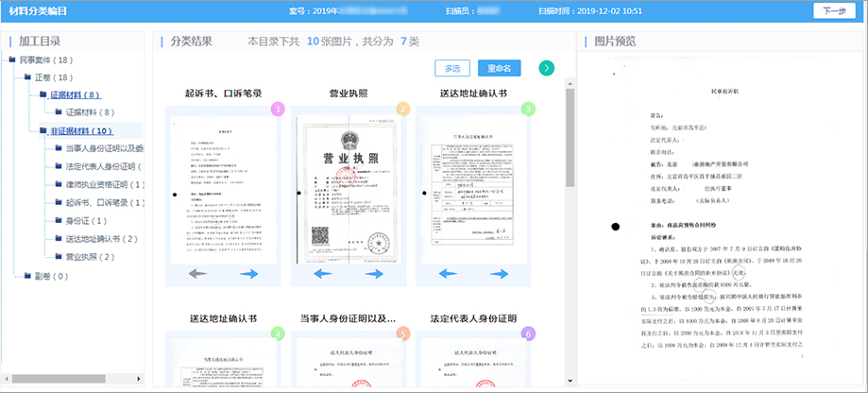The image size is (868, 393).
Task: Click the 重命名 rename button
Action: (499, 68)
